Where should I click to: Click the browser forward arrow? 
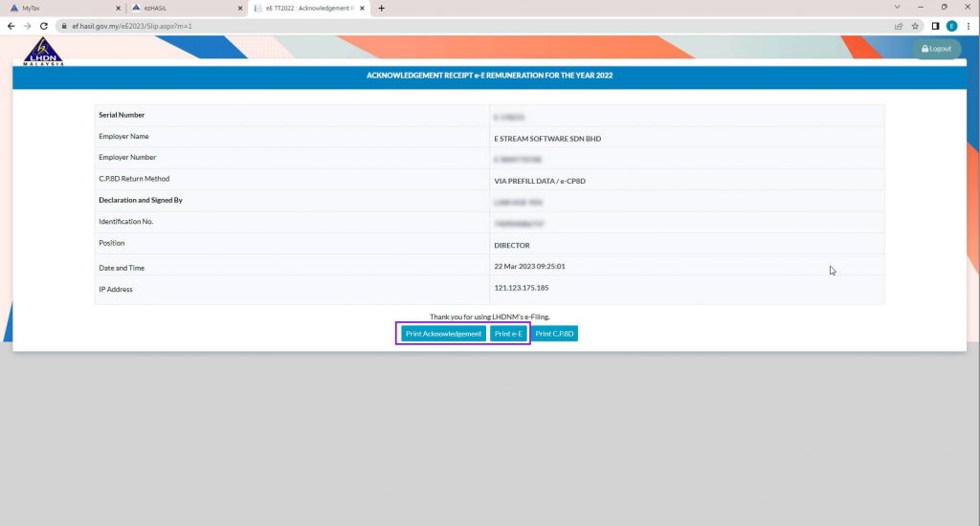(27, 26)
